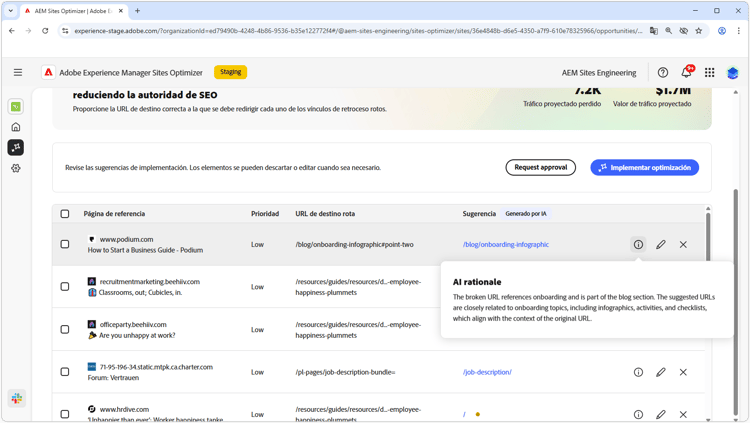Open the hamburger navigation menu

coord(18,72)
